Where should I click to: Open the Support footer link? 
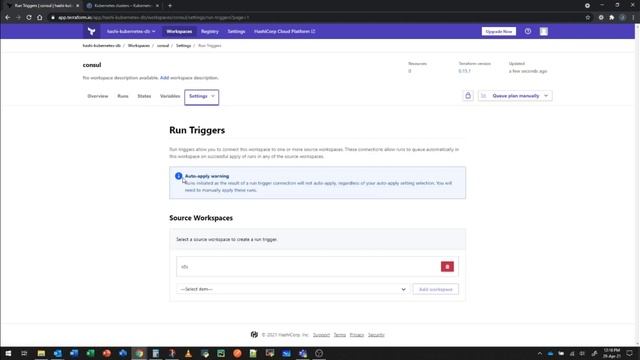[321, 335]
